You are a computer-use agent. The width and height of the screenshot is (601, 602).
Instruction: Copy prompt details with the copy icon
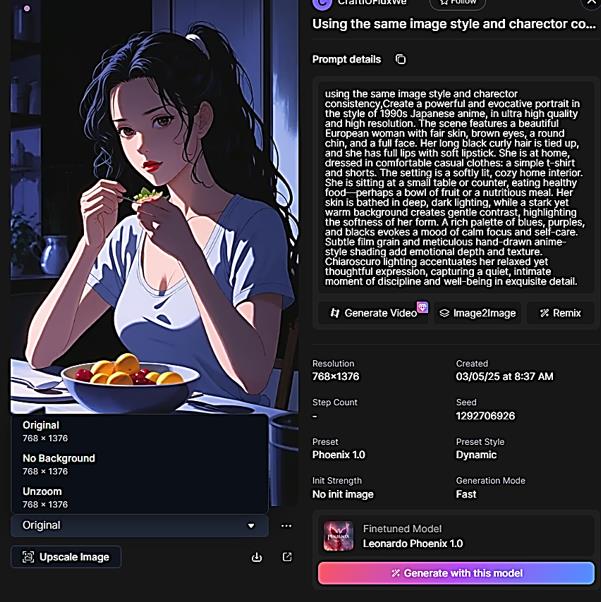tap(401, 59)
